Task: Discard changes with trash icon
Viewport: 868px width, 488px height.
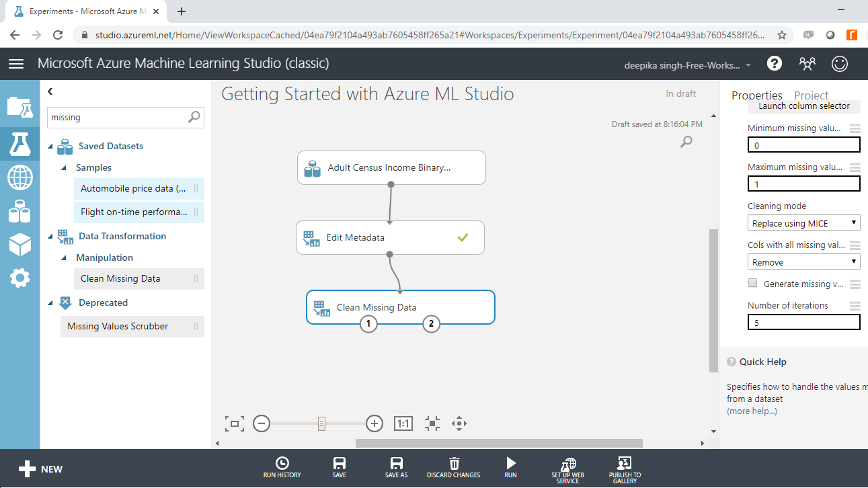Action: (454, 467)
